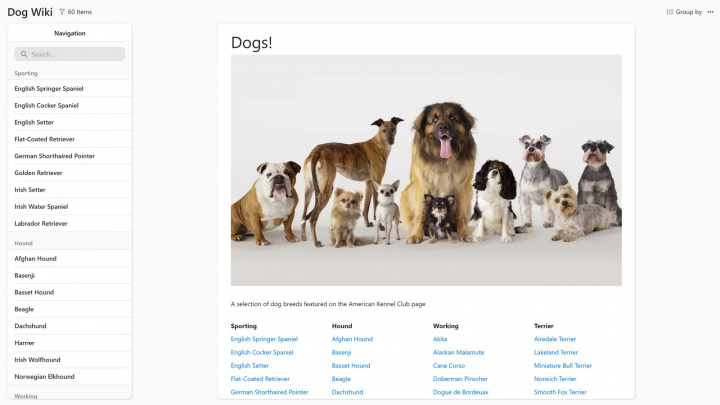The width and height of the screenshot is (720, 405).
Task: Open the Airedale Terrier link
Action: tap(555, 339)
